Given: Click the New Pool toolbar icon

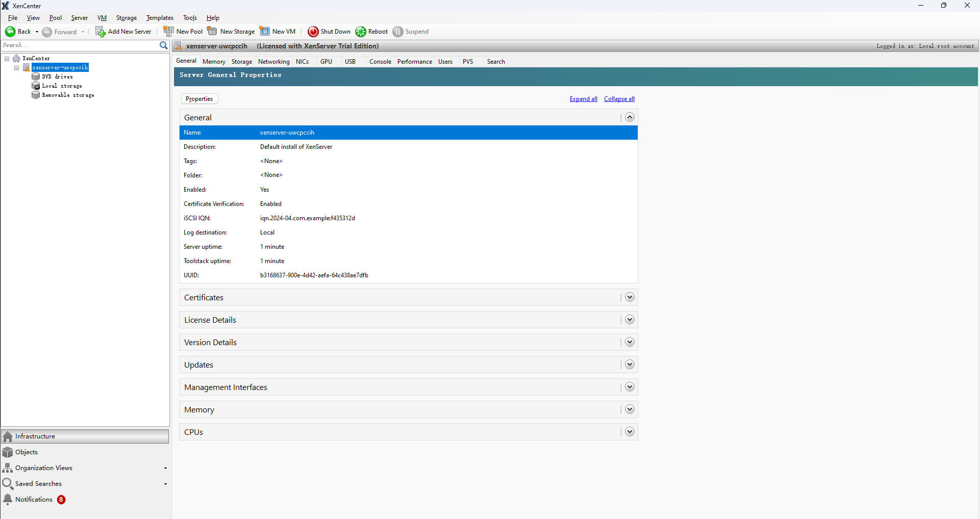Looking at the screenshot, I should point(168,31).
